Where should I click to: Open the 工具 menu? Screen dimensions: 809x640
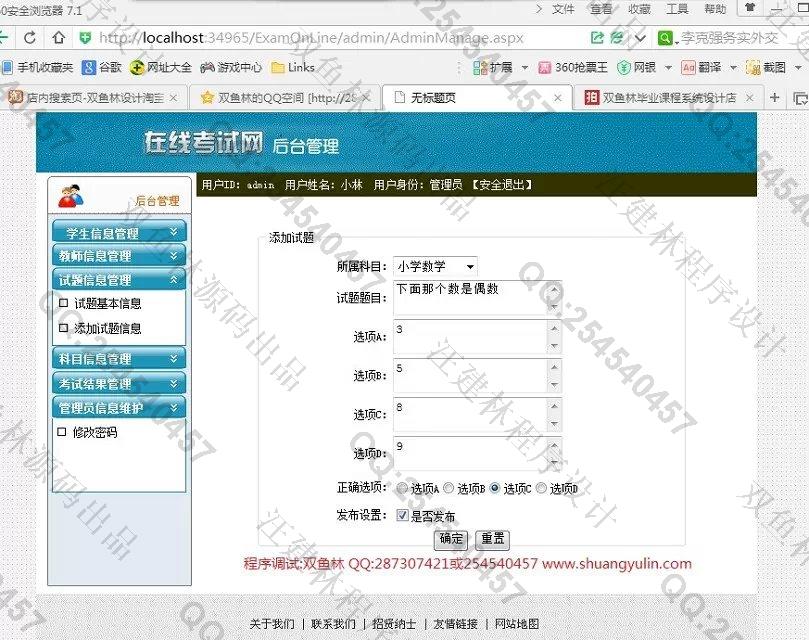(677, 9)
